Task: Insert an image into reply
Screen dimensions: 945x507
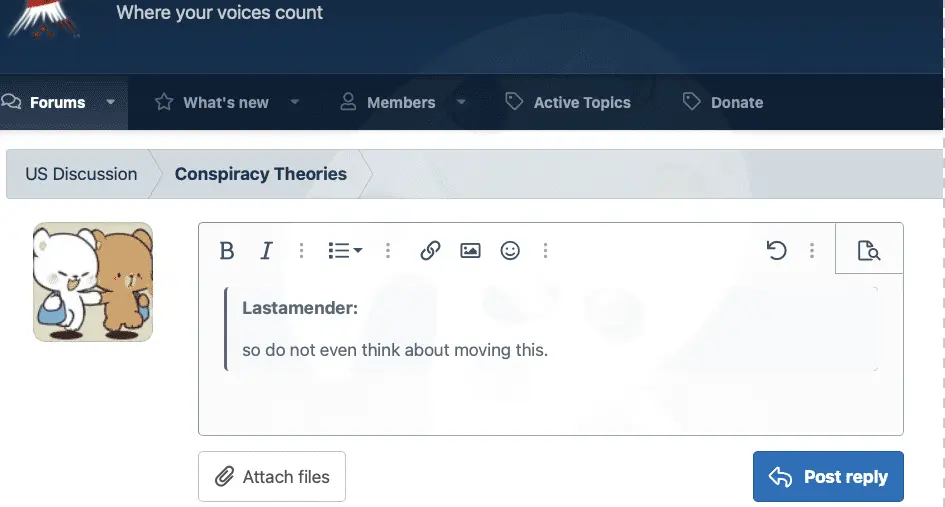Action: (x=470, y=251)
